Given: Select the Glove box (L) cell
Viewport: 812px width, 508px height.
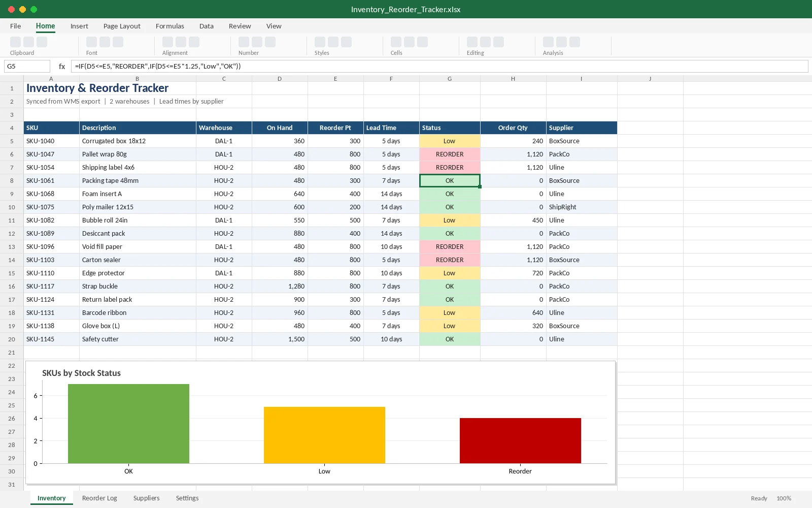Looking at the screenshot, I should [138, 326].
